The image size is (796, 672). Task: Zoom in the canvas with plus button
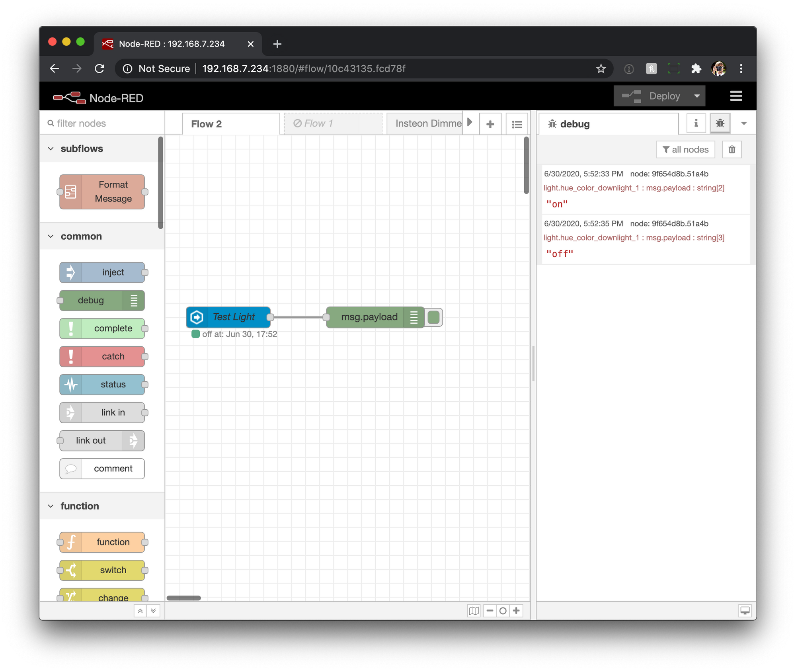click(516, 611)
